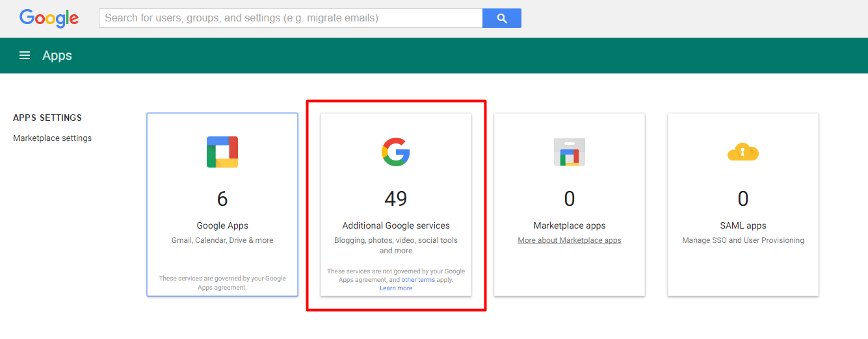Click the 0 count on SAML apps card
This screenshot has height=339, width=868.
[x=743, y=199]
